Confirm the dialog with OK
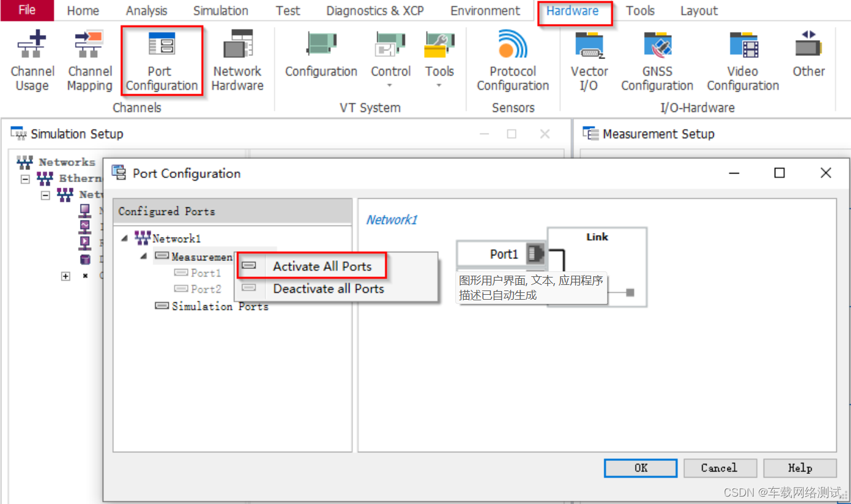Screen dimensions: 851x504 coord(641,468)
